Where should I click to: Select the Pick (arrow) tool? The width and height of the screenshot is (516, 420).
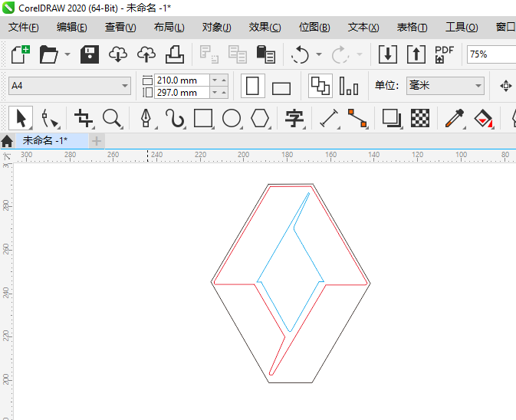(x=21, y=118)
